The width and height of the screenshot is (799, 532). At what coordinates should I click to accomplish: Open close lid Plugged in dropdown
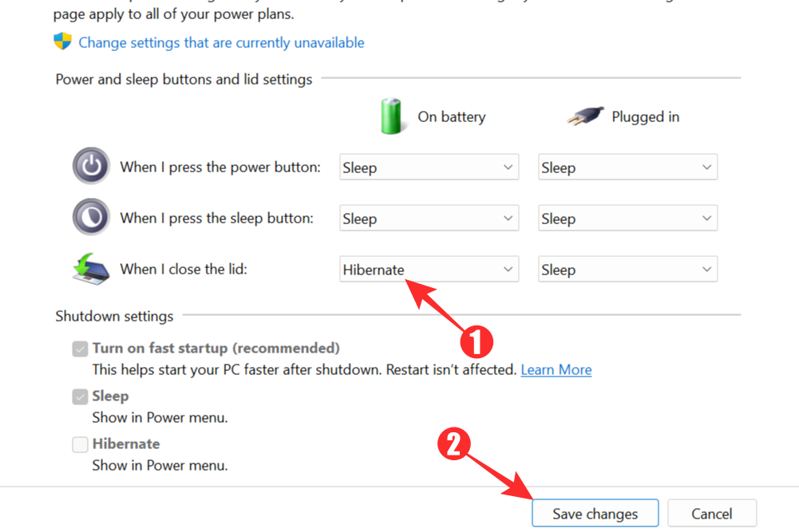627,270
